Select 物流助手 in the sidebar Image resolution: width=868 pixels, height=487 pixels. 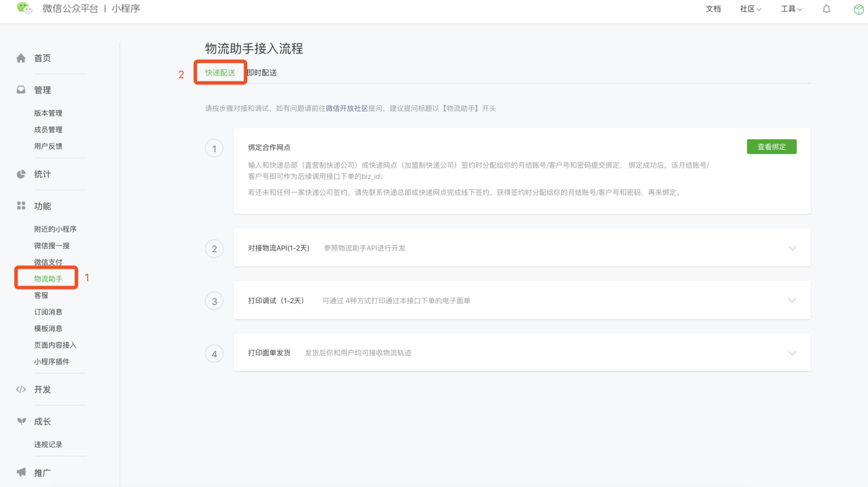pos(48,278)
